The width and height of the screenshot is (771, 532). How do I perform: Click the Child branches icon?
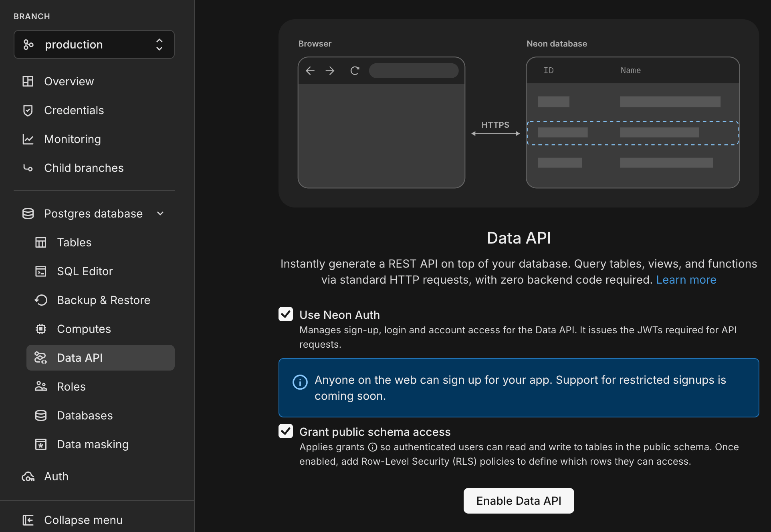[28, 168]
